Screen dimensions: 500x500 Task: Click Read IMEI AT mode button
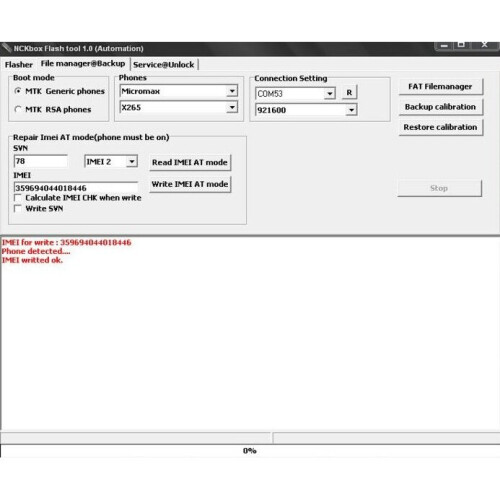(190, 162)
